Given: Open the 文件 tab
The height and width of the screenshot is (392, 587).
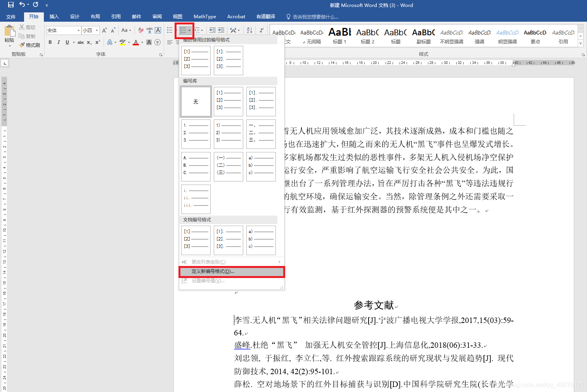Looking at the screenshot, I should click(11, 17).
